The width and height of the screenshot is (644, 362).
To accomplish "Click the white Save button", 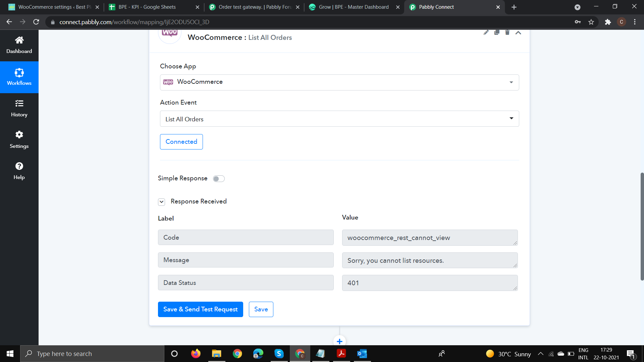I will point(261,309).
